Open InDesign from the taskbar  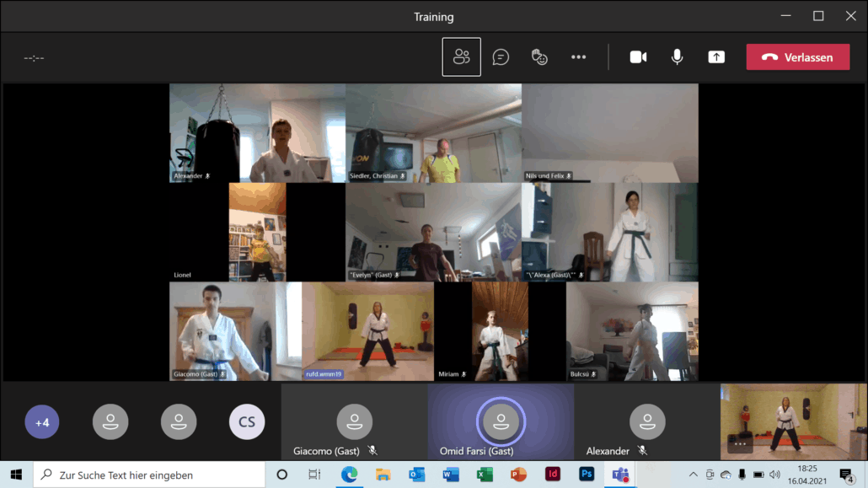553,475
